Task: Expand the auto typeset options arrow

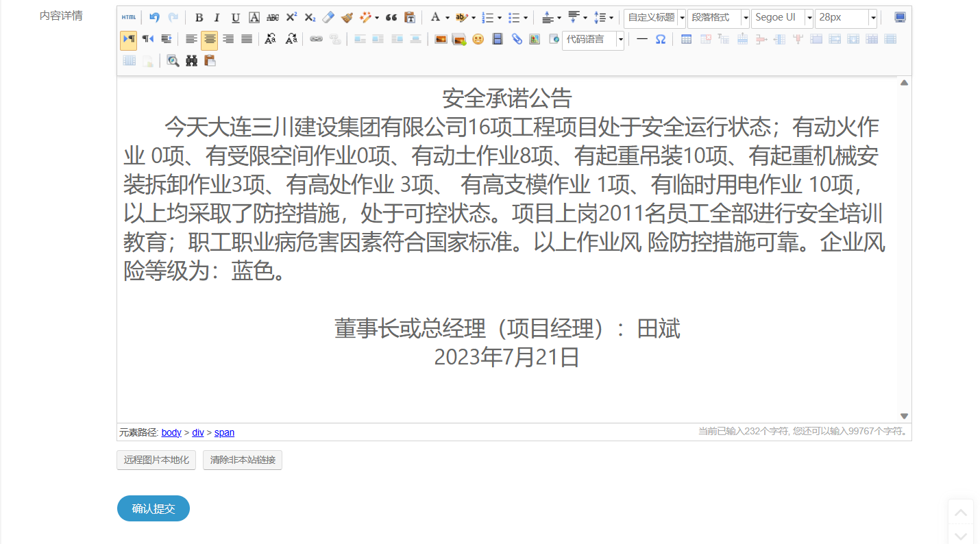Action: (377, 18)
